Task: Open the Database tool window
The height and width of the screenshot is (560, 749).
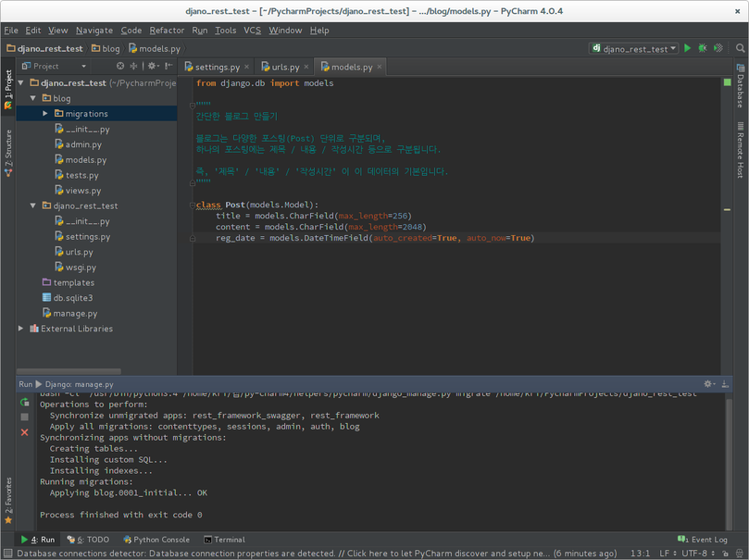Action: (x=740, y=86)
